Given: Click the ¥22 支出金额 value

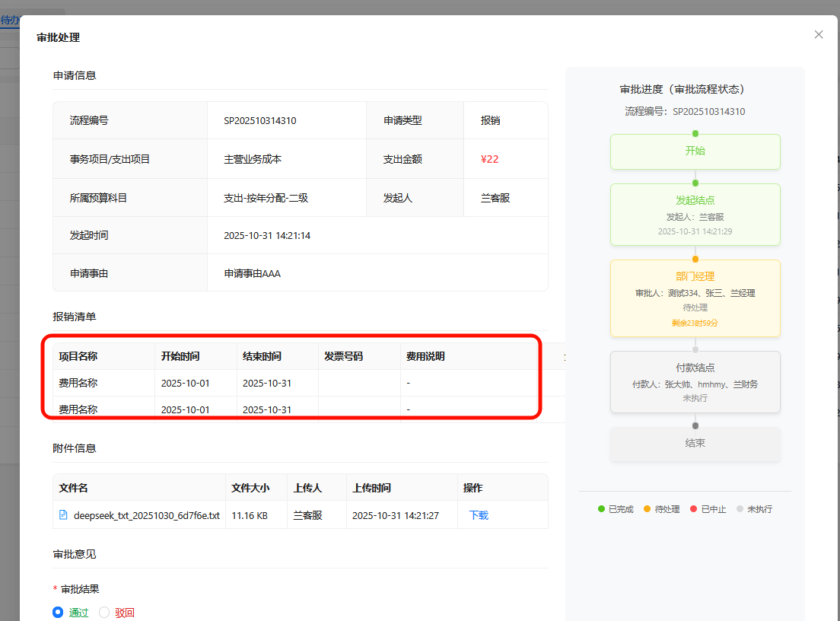Looking at the screenshot, I should coord(490,159).
